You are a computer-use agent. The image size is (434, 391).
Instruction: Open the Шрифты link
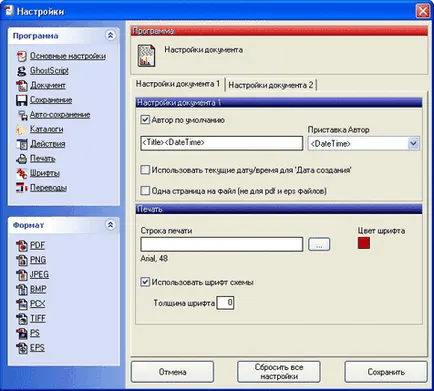click(x=45, y=173)
